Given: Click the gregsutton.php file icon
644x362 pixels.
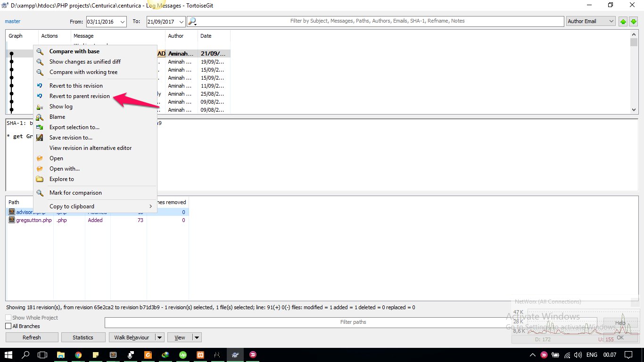Looking at the screenshot, I should click(x=12, y=220).
